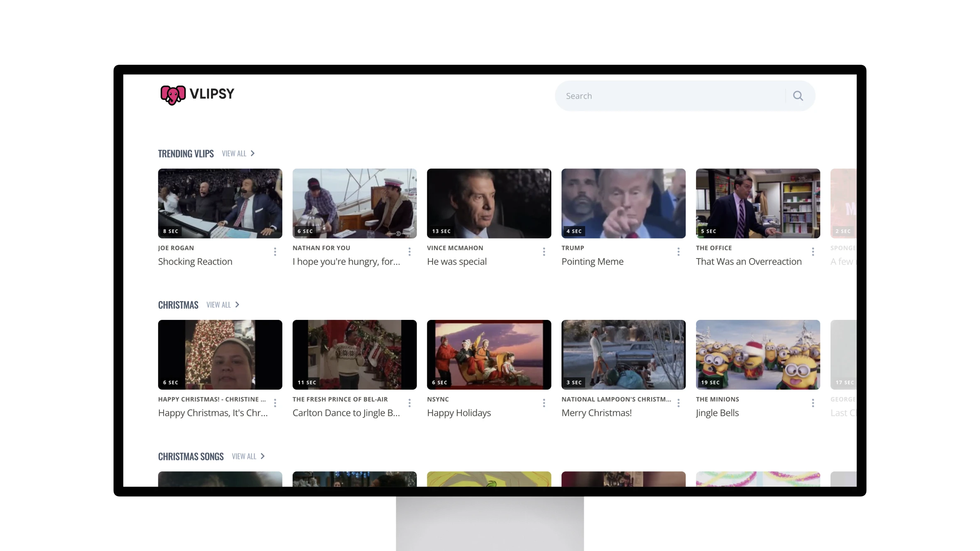Open options menu for Jingle Bells vlip
The image size is (980, 551).
pos(813,403)
